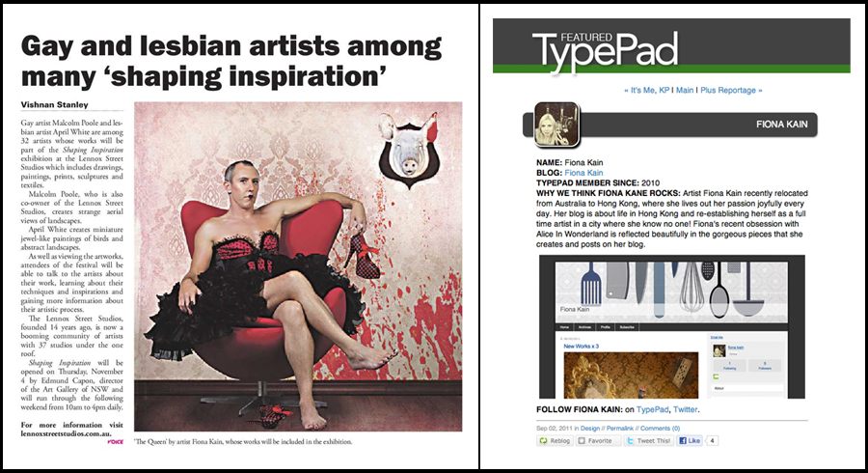Viewport: 868px width, 473px height.
Task: Follow Fiona Kain on Twitter link
Action: pos(686,410)
